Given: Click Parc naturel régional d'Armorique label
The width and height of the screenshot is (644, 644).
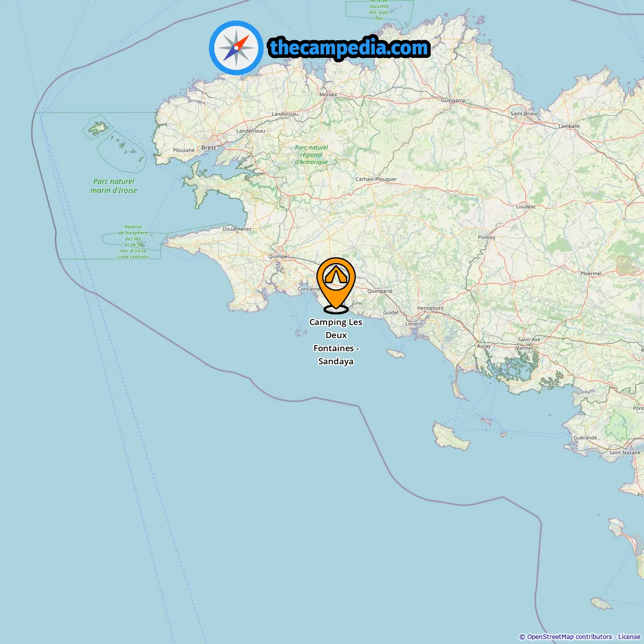Looking at the screenshot, I should 311,154.
